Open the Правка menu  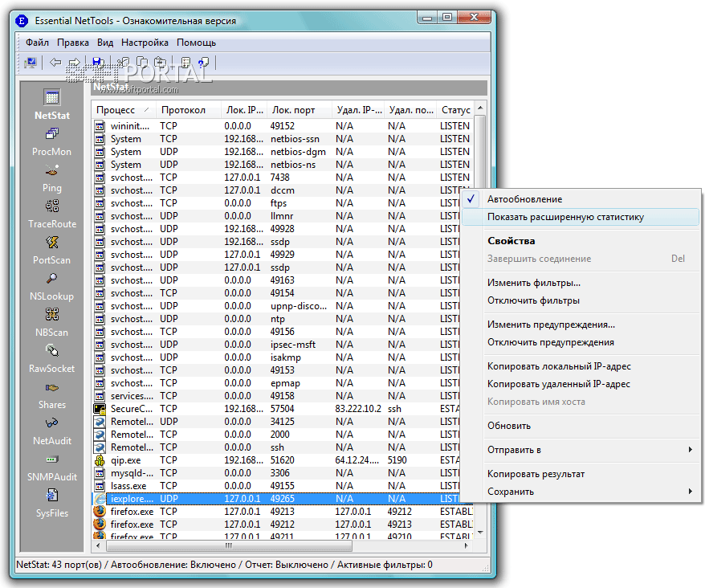click(73, 43)
